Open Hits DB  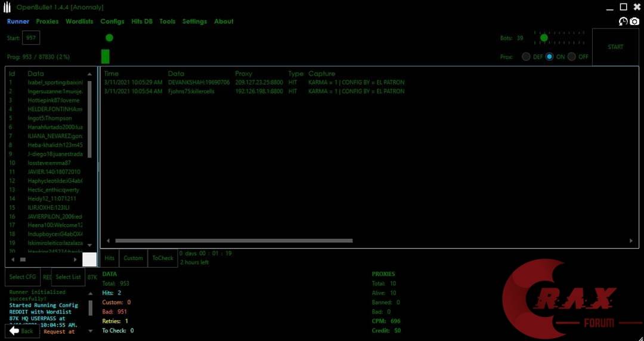[x=142, y=21]
